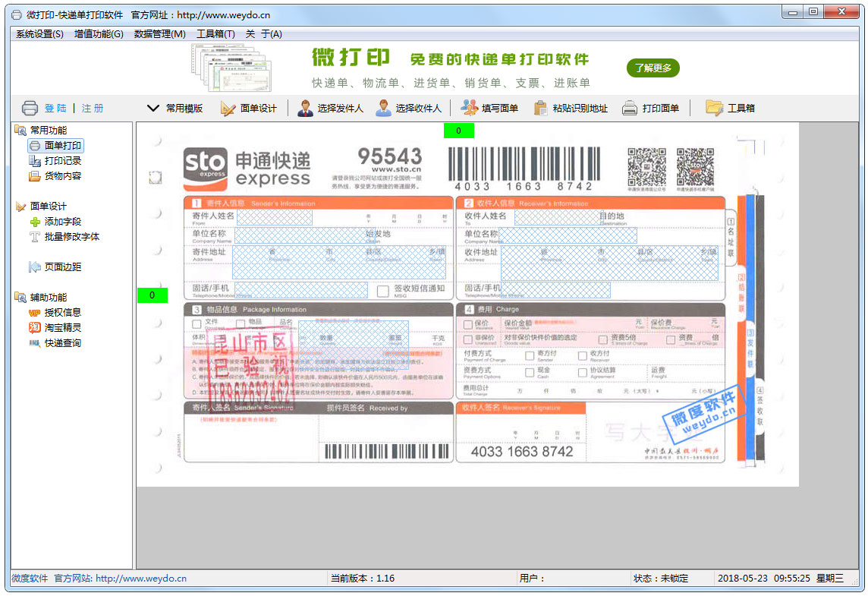Open the 数据管理(M) menu
The width and height of the screenshot is (868, 596).
click(x=159, y=34)
